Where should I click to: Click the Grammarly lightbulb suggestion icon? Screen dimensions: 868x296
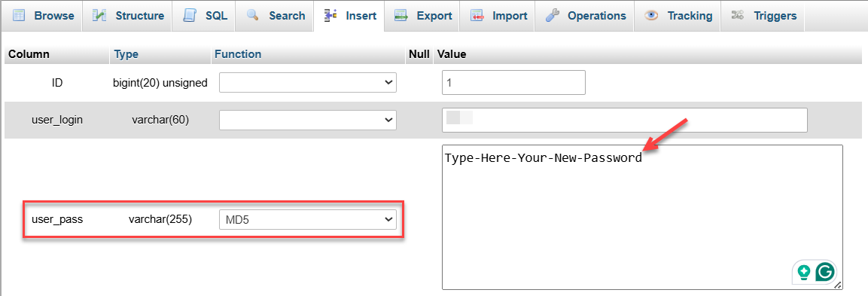(x=803, y=272)
